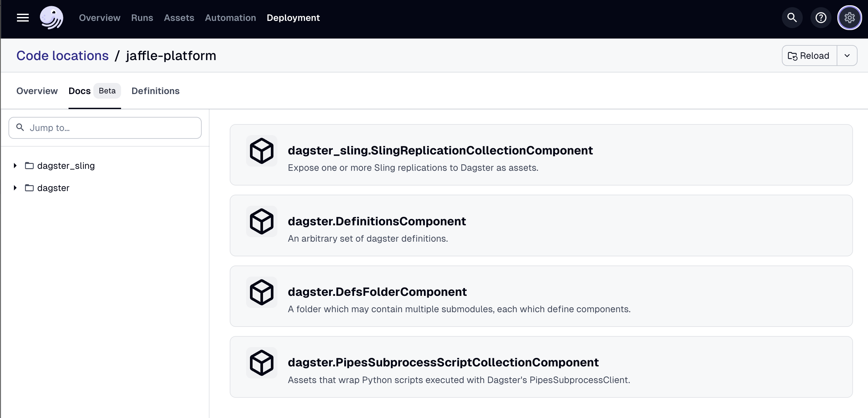Click the cube icon for dagster.DefinitionsComponent

click(x=261, y=221)
